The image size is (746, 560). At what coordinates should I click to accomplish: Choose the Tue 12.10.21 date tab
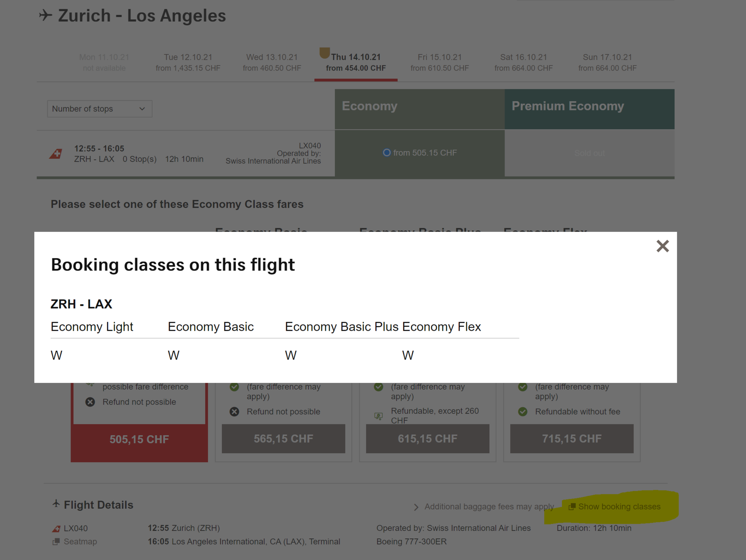[188, 62]
